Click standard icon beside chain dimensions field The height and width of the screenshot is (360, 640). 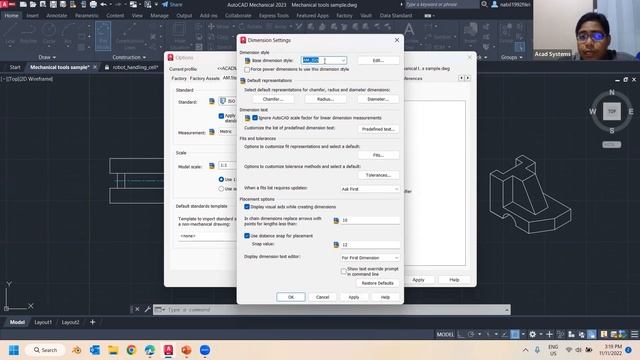click(336, 220)
